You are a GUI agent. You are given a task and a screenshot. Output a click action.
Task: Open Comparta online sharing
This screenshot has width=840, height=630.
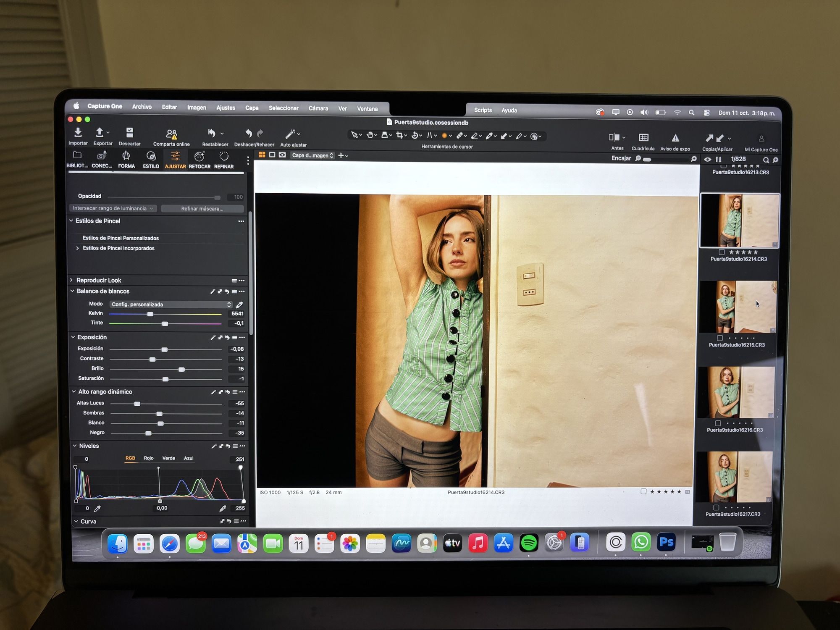click(171, 134)
